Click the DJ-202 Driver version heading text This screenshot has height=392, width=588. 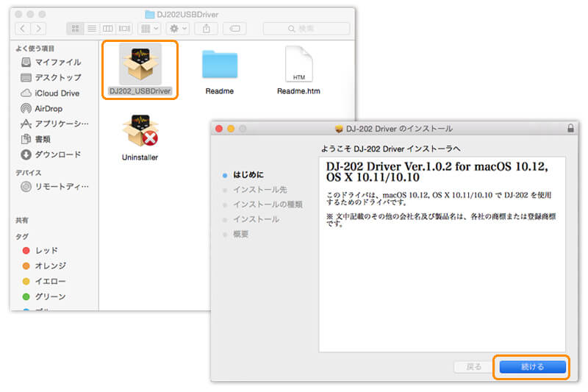(437, 172)
